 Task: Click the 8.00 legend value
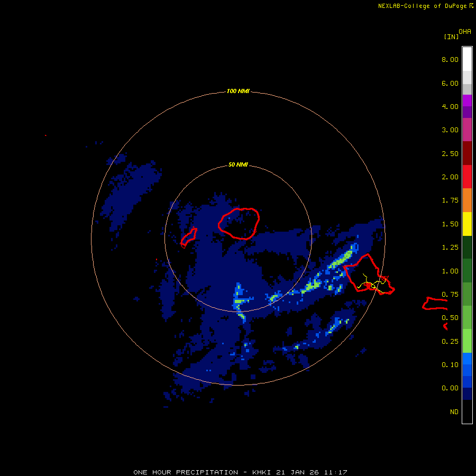pyautogui.click(x=450, y=59)
